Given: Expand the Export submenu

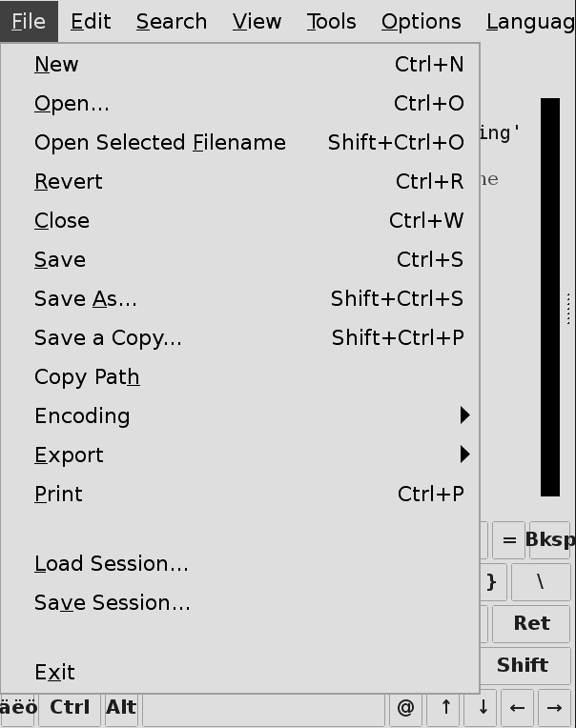Looking at the screenshot, I should [x=69, y=455].
